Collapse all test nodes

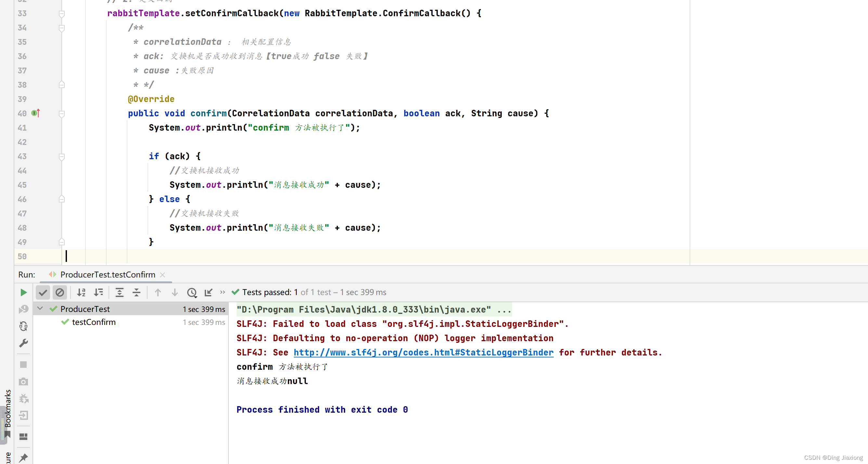click(136, 292)
